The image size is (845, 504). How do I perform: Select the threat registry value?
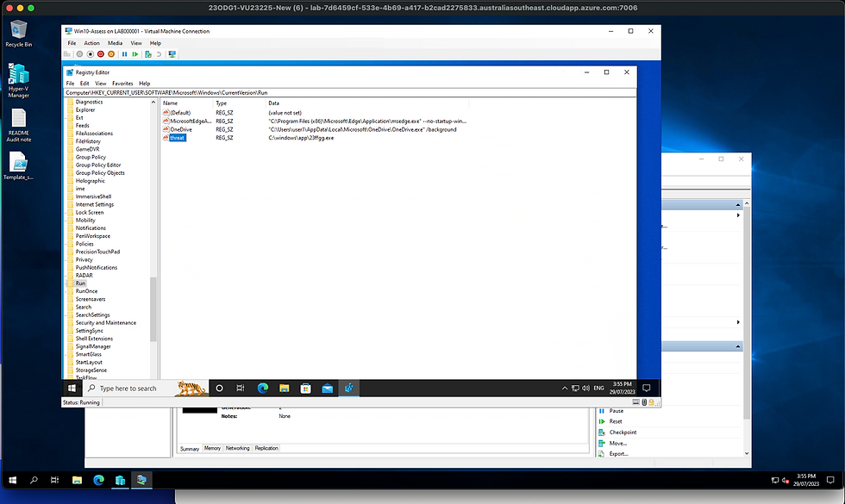coord(178,138)
